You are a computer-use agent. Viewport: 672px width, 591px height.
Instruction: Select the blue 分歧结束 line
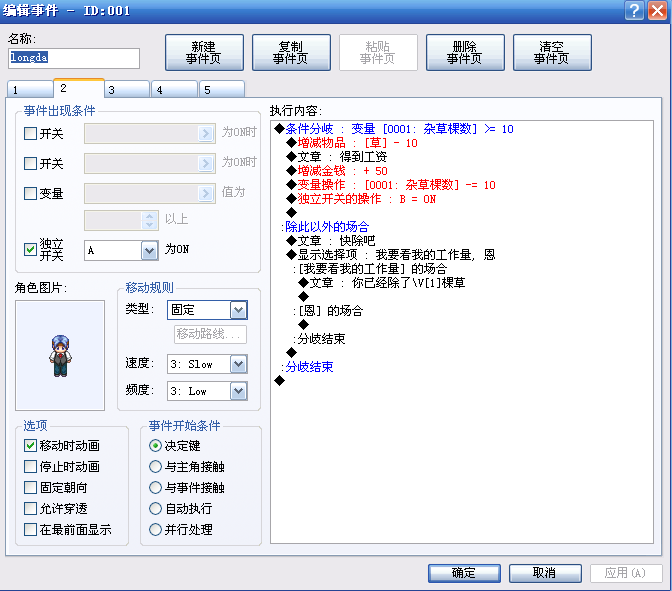307,367
